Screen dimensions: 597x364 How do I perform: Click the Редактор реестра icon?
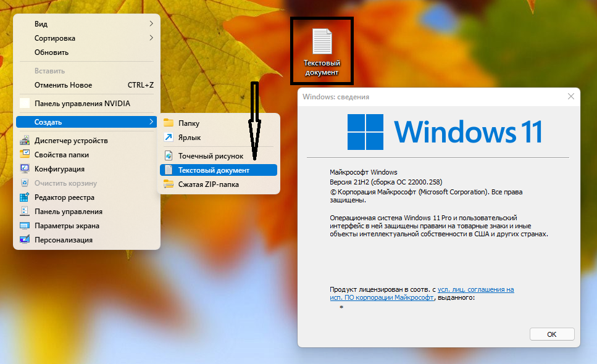25,197
